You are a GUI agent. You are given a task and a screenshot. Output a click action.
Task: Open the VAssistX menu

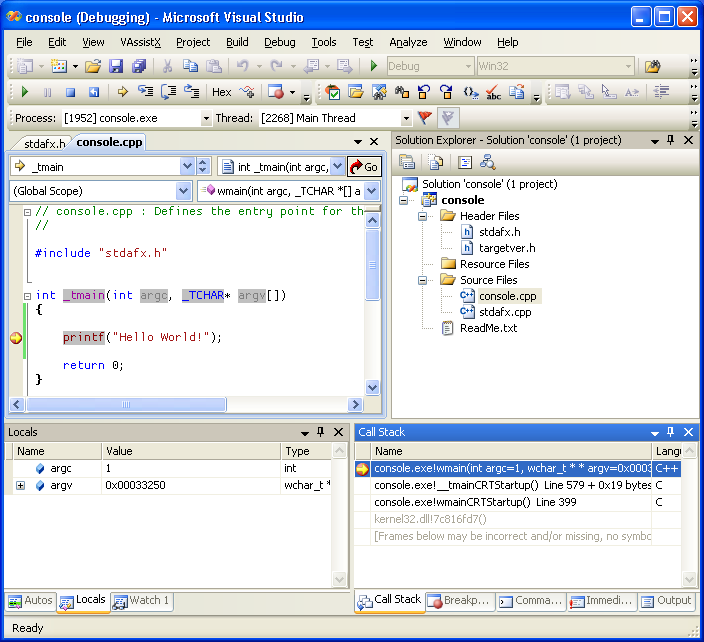141,42
